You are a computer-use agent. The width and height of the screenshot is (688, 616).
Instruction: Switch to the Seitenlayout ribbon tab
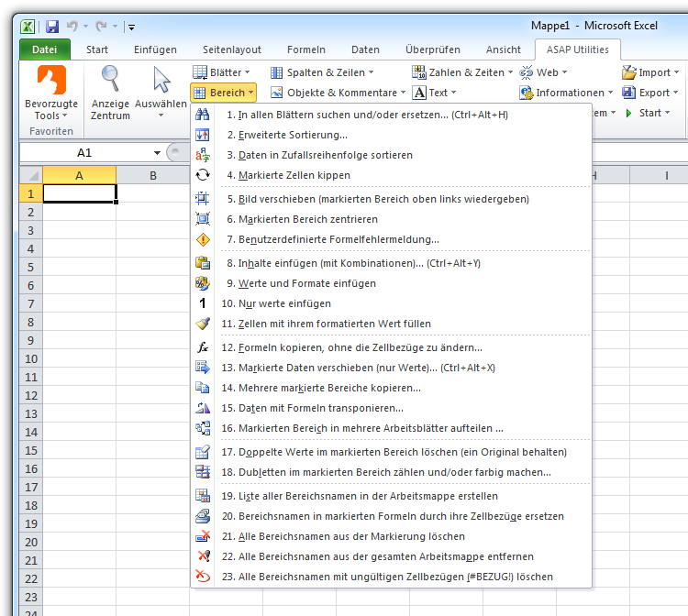[x=232, y=49]
